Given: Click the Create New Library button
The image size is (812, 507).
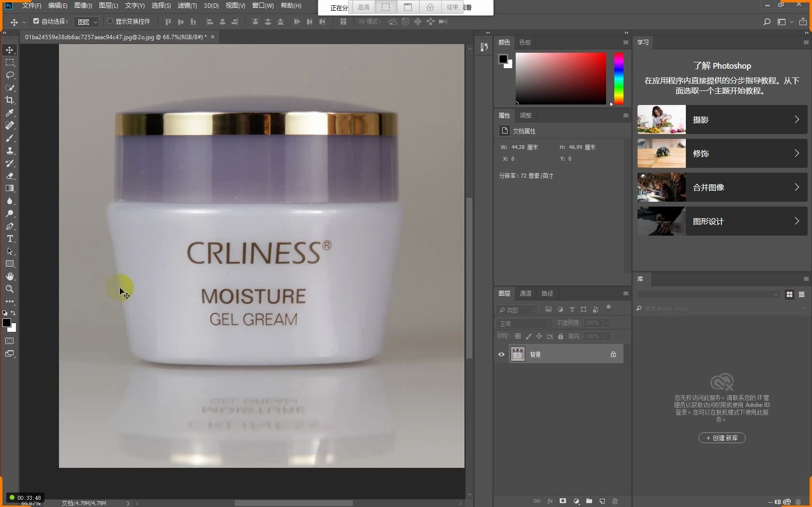Looking at the screenshot, I should (x=722, y=438).
